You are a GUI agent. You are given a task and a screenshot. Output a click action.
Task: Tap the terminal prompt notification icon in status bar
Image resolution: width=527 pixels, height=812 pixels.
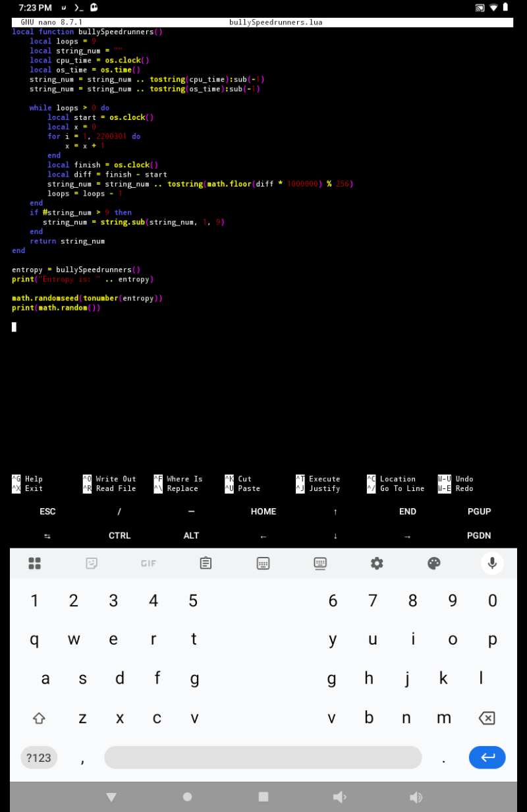(x=78, y=8)
